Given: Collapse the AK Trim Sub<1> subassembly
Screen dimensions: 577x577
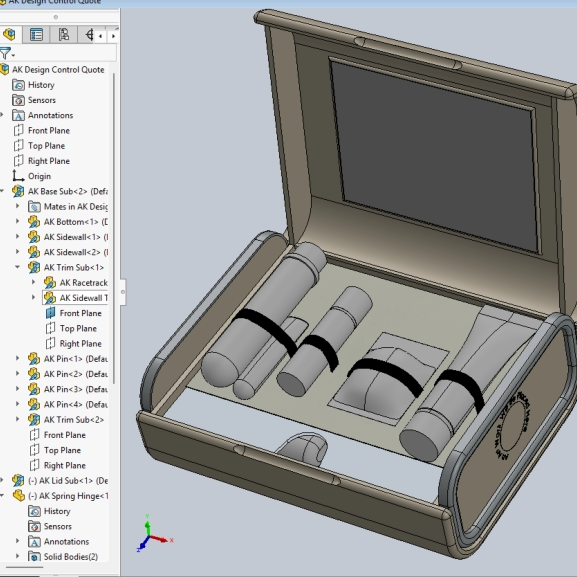Looking at the screenshot, I should tap(17, 268).
